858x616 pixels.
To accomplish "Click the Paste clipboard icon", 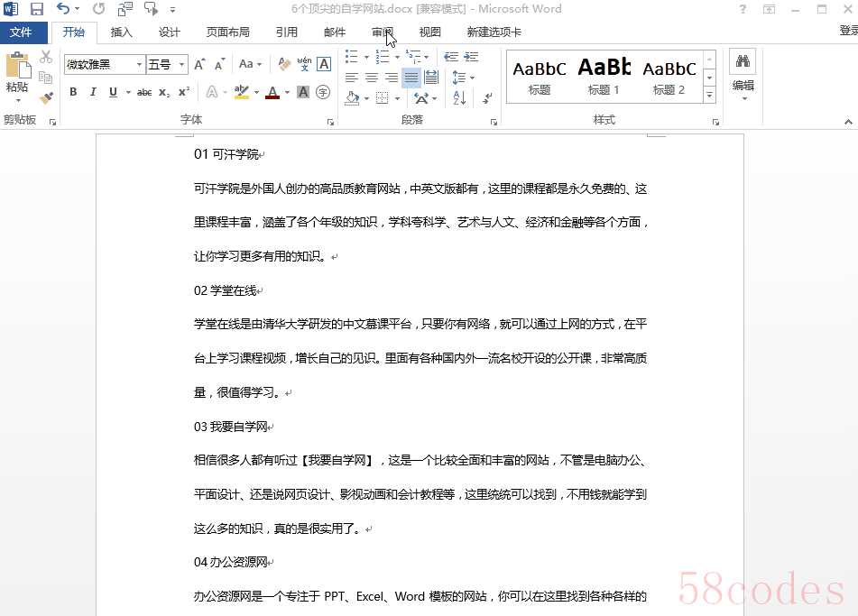I will (17, 66).
